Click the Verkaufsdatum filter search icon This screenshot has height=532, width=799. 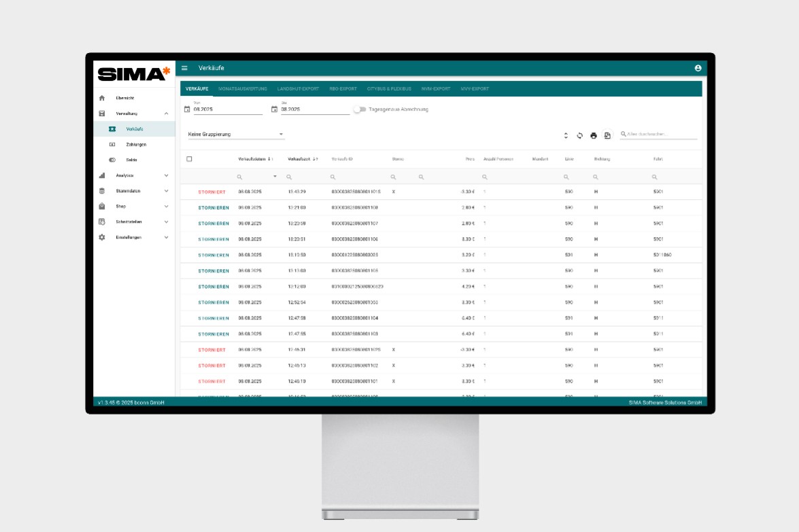(x=239, y=177)
